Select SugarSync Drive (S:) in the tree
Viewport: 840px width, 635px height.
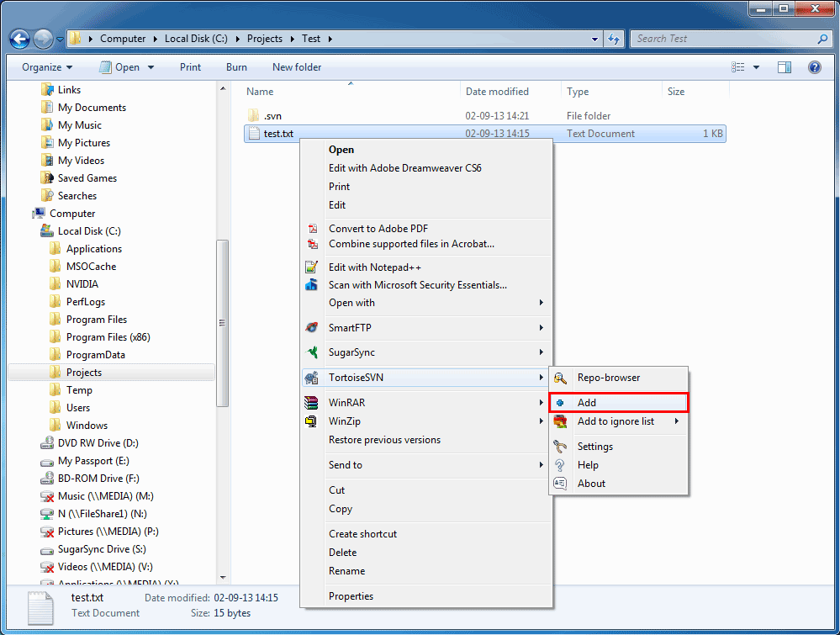coord(102,549)
